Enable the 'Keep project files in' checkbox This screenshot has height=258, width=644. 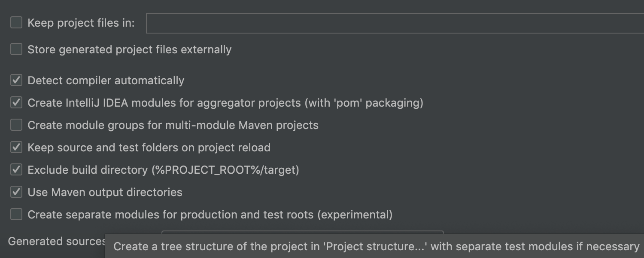(x=16, y=23)
